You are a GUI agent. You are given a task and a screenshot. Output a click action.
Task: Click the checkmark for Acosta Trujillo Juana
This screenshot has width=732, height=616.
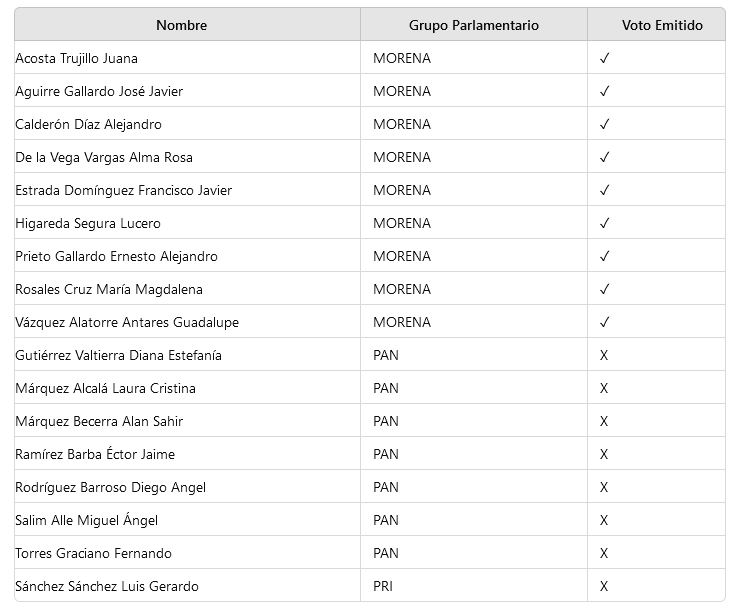point(604,58)
